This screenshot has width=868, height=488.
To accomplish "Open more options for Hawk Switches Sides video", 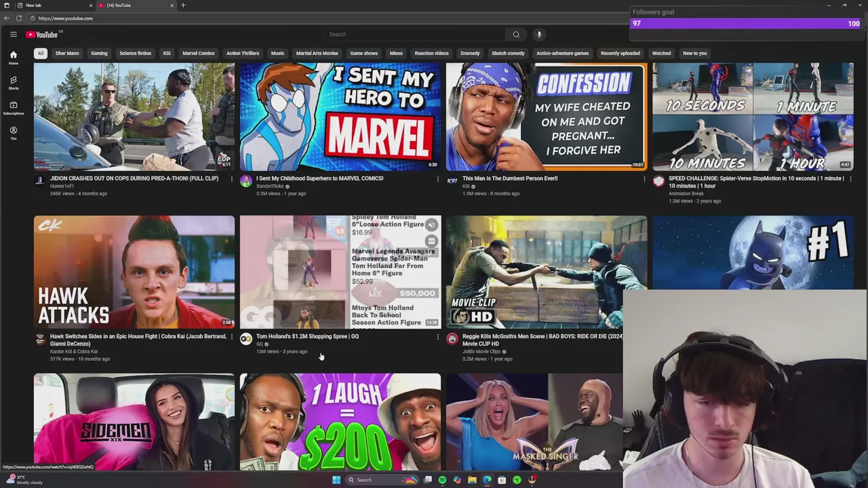I will point(231,337).
